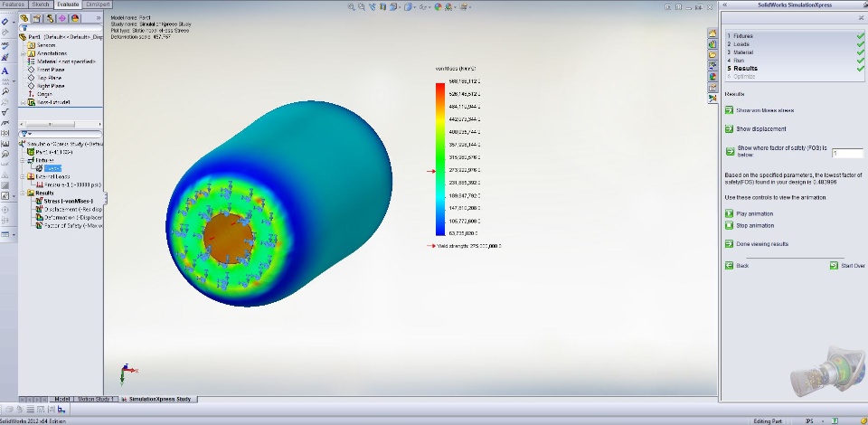Switch to the DimXpert tab

(98, 5)
